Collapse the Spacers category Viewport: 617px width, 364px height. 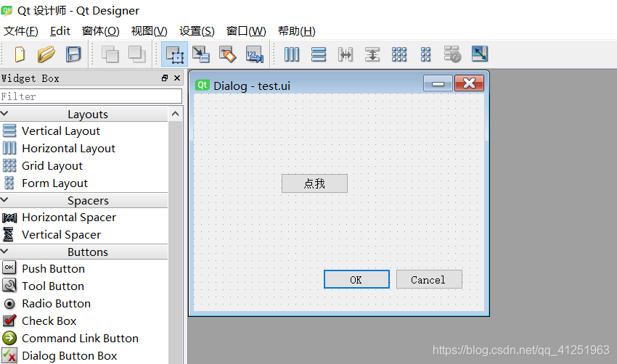[5, 199]
